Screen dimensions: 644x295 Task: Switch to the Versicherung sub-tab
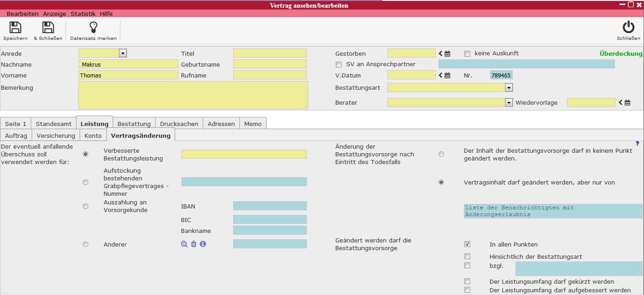[x=56, y=135]
